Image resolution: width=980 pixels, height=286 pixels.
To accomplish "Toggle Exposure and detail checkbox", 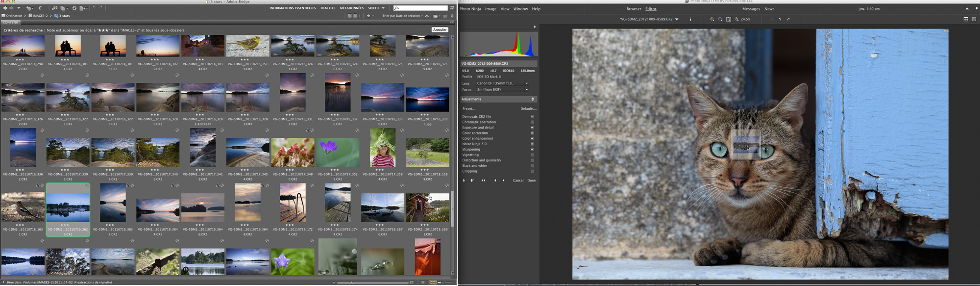I will [532, 128].
